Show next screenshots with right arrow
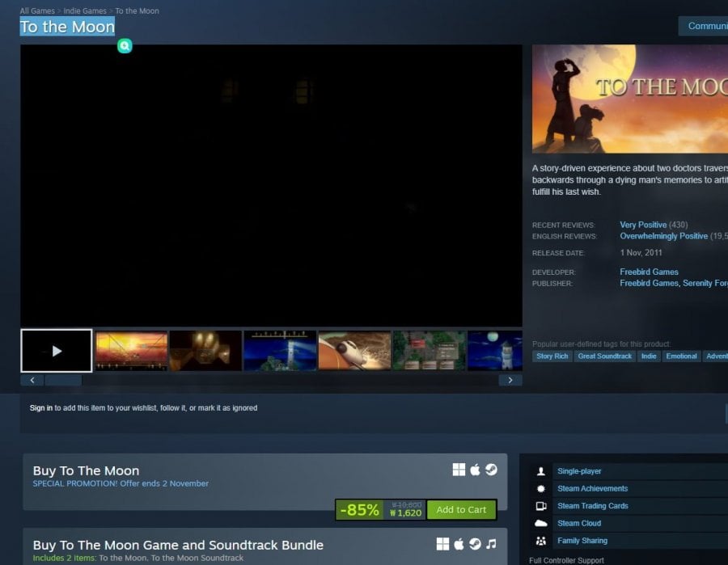The height and width of the screenshot is (565, 728). 510,381
